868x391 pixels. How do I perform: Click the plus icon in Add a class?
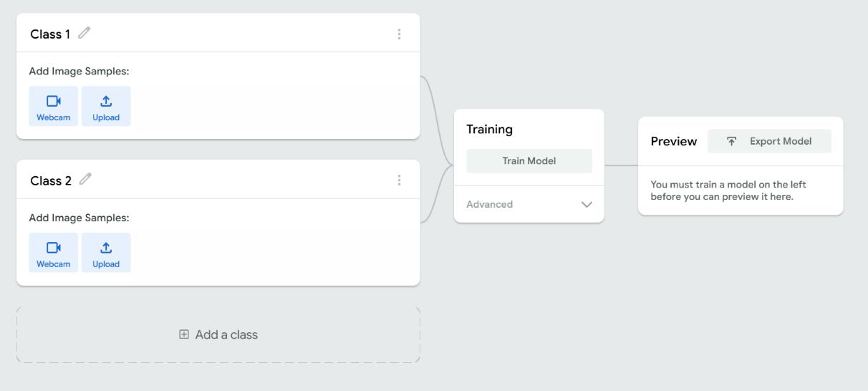184,334
